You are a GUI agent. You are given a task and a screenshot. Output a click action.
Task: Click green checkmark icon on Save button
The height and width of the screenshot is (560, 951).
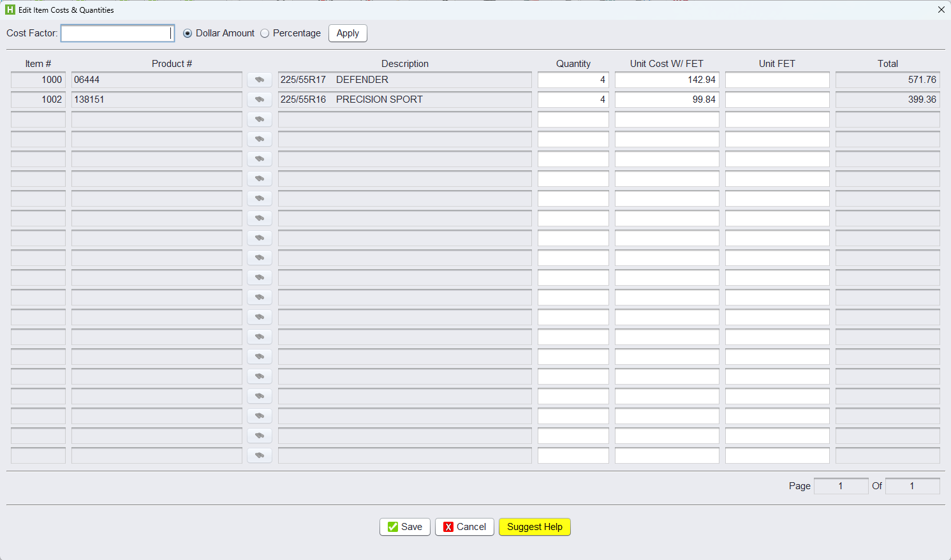pos(393,527)
